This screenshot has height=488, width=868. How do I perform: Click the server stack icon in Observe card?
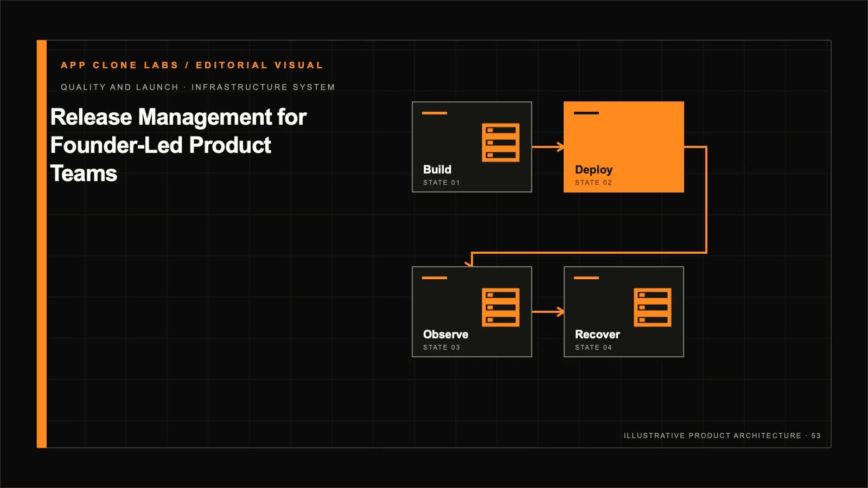[x=501, y=307]
